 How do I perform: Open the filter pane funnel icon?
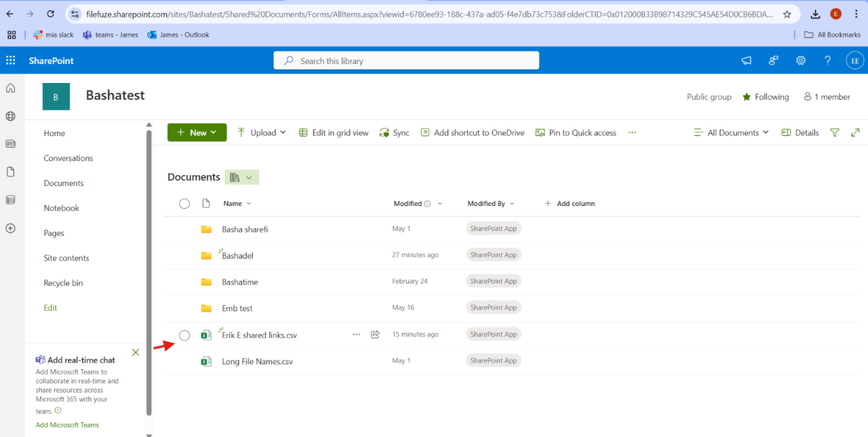pos(835,132)
